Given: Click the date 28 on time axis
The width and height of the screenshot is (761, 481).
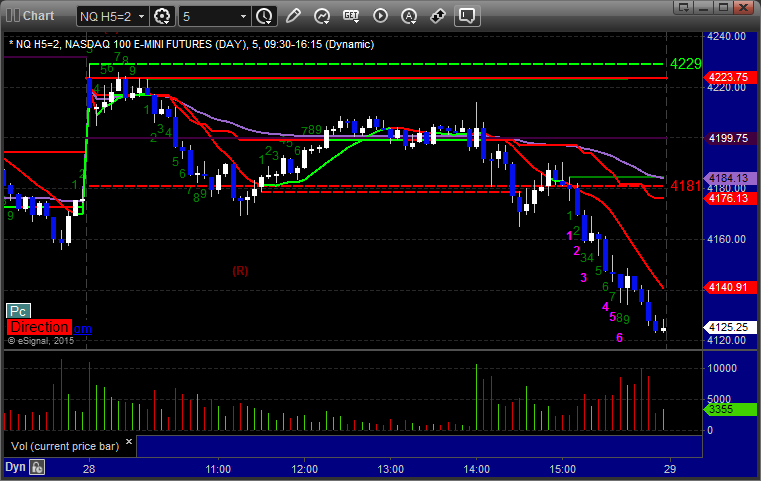Looking at the screenshot, I should coord(89,469).
